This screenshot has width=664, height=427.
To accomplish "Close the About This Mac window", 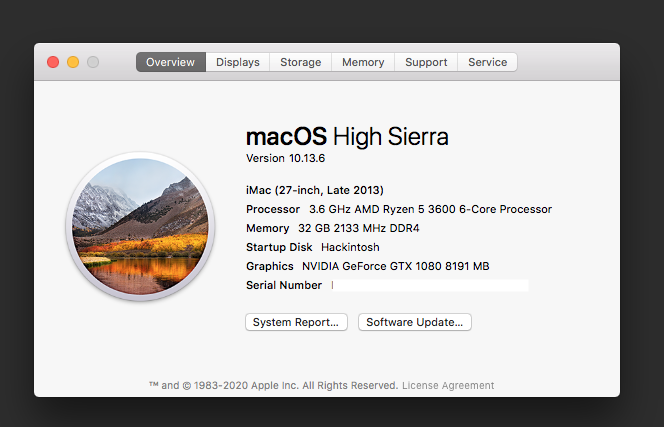I will pyautogui.click(x=53, y=62).
